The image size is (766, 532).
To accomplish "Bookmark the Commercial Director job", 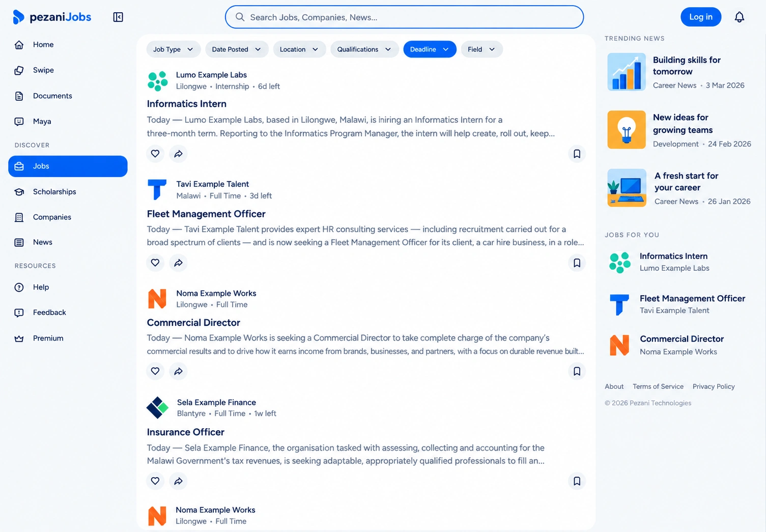I will tap(577, 371).
